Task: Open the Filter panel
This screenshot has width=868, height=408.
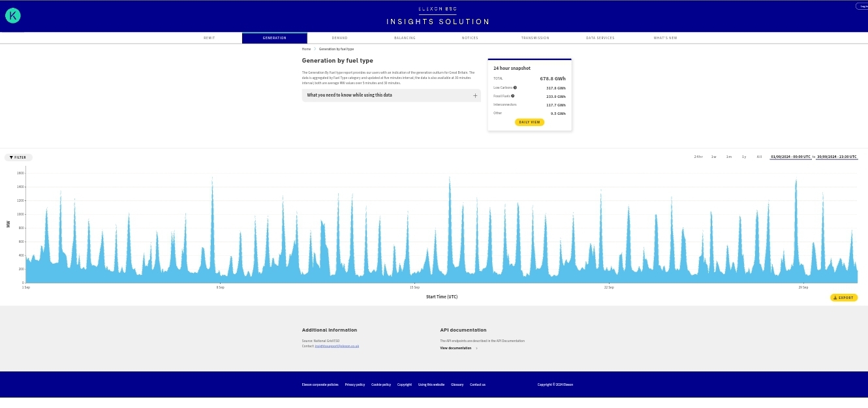Action: point(18,157)
